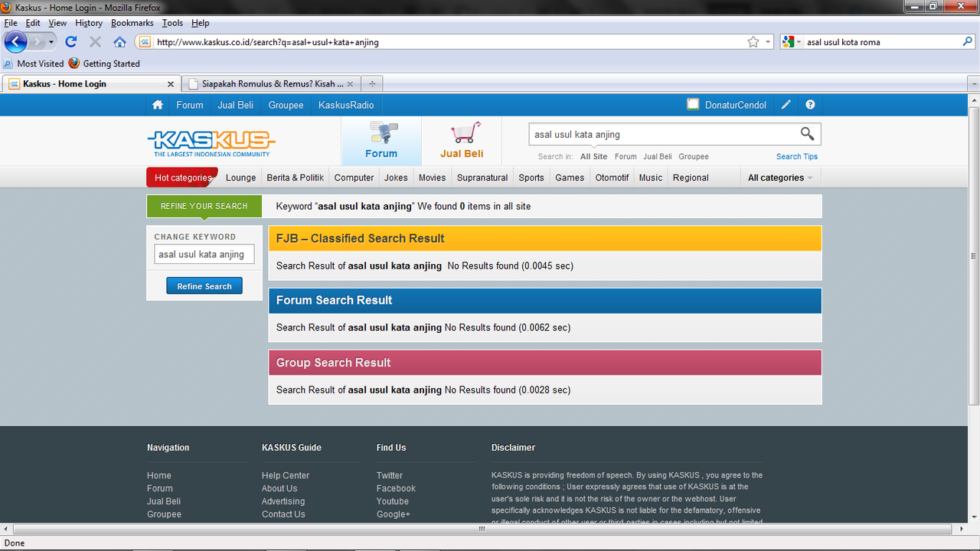The height and width of the screenshot is (551, 980).
Task: Open the Help menu
Action: 200,23
